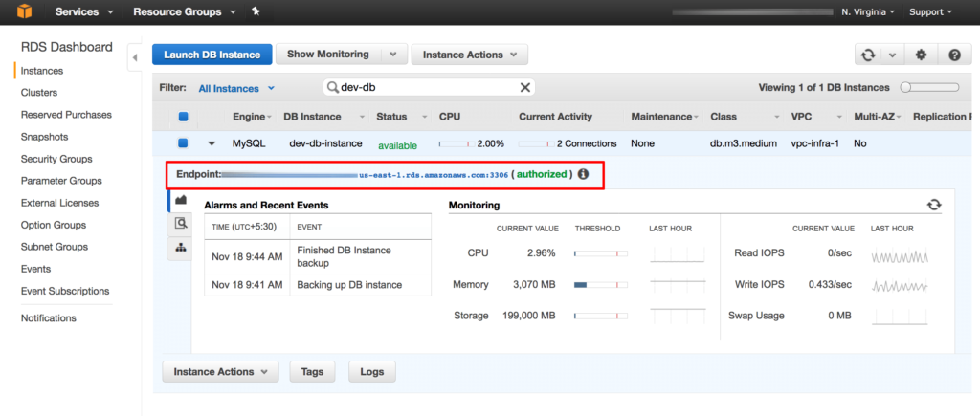The height and width of the screenshot is (416, 980).
Task: Click the AWS cube logo icon
Action: click(24, 11)
